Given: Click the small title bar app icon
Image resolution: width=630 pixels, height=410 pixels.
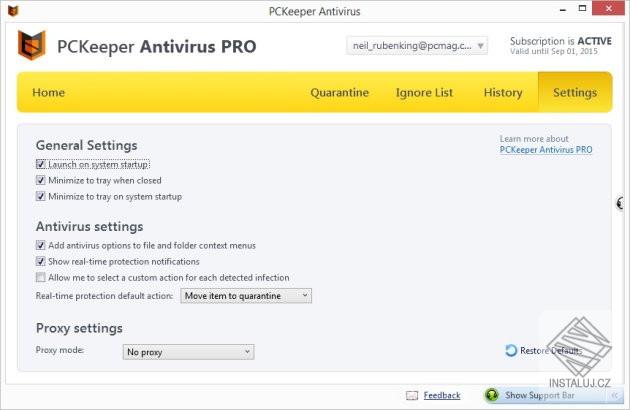Looking at the screenshot, I should [x=13, y=11].
